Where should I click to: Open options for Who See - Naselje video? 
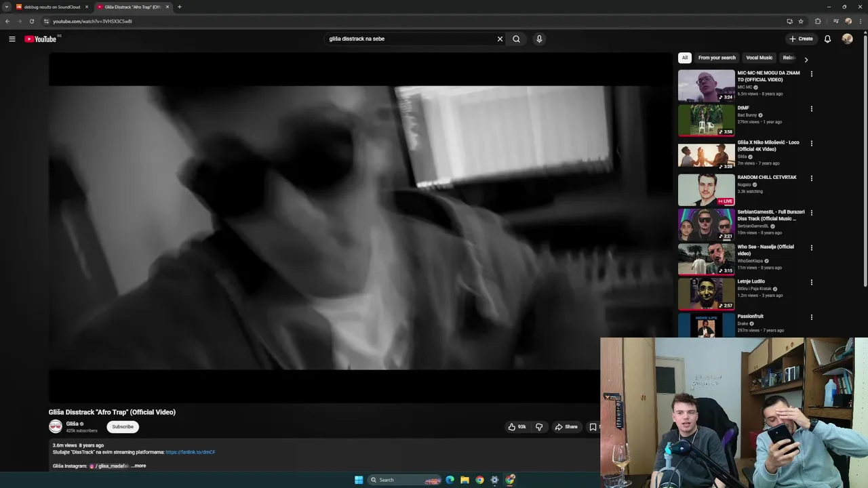click(x=811, y=248)
